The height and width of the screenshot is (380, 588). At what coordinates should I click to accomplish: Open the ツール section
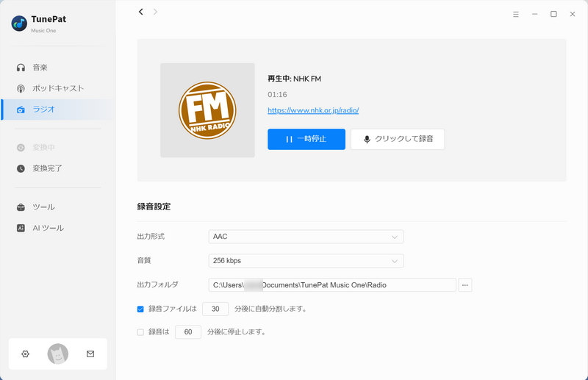pyautogui.click(x=58, y=207)
